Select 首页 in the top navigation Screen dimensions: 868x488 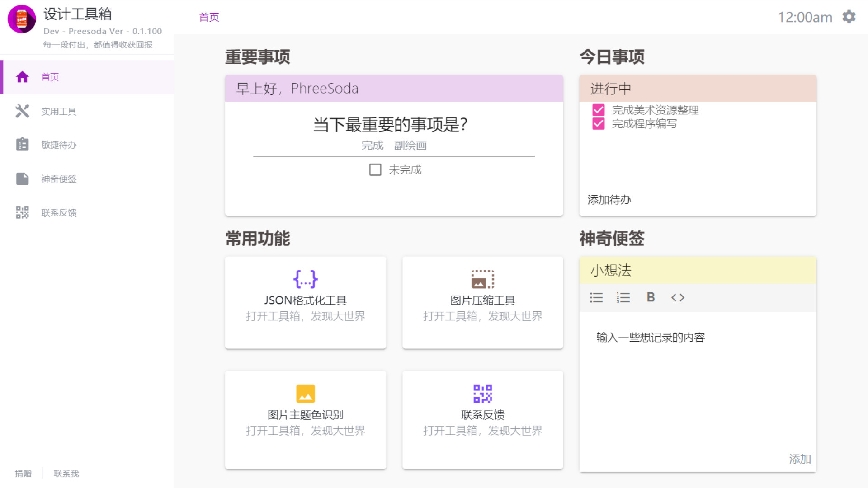208,17
